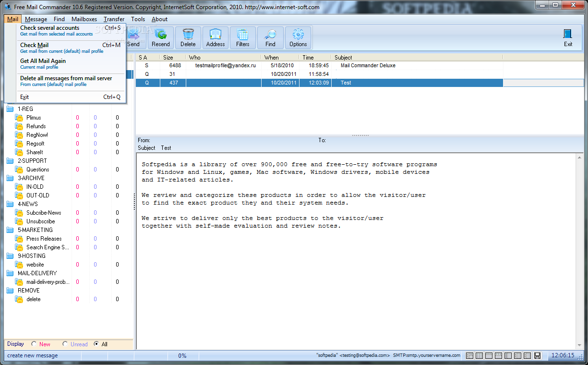The height and width of the screenshot is (365, 588).
Task: Click the RegNow! mailbox icon
Action: 19,135
